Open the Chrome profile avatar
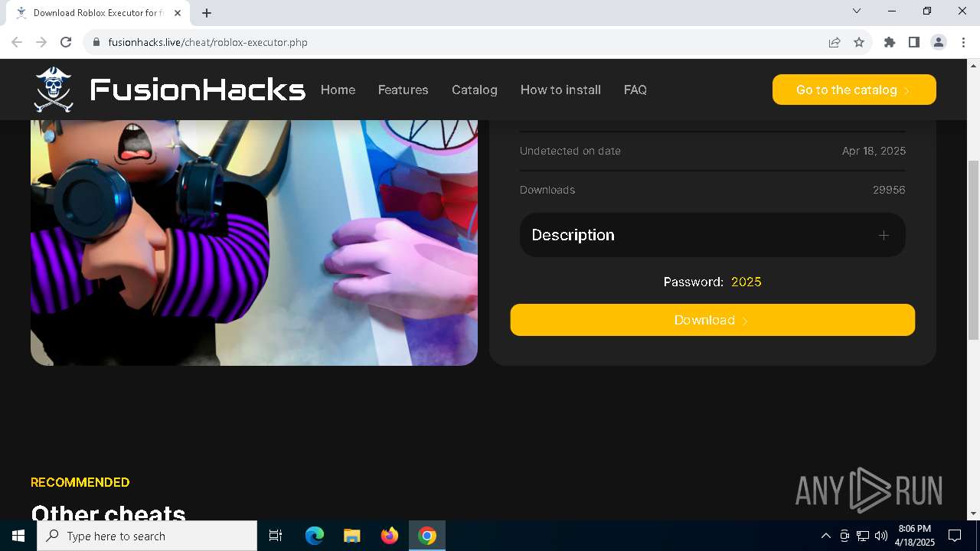Screen dimensions: 980x551 pos(939,42)
